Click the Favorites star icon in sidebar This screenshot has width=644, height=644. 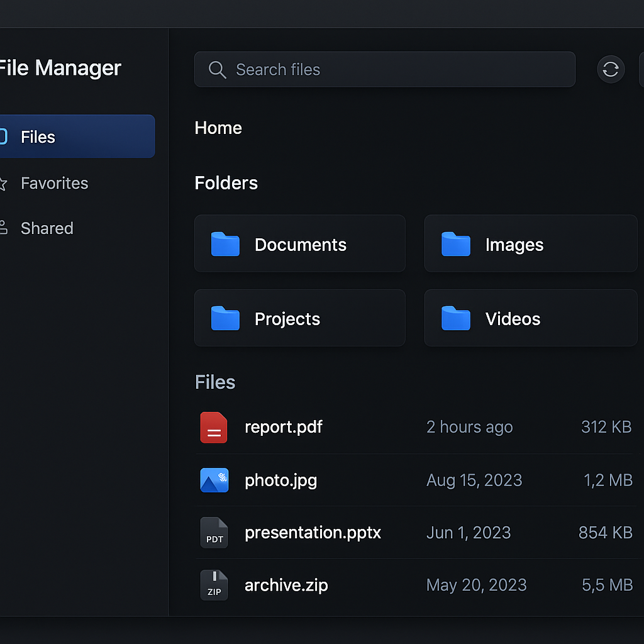[3, 183]
